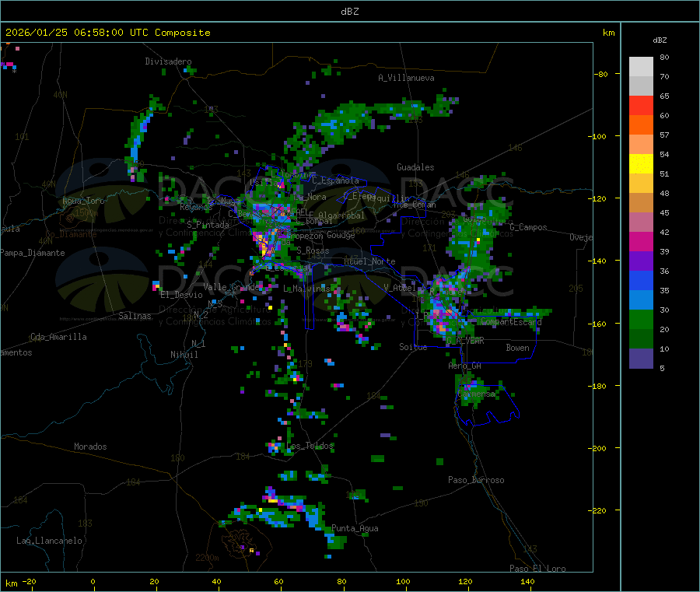
Task: Click the S_Pintada label
Action: [x=208, y=225]
